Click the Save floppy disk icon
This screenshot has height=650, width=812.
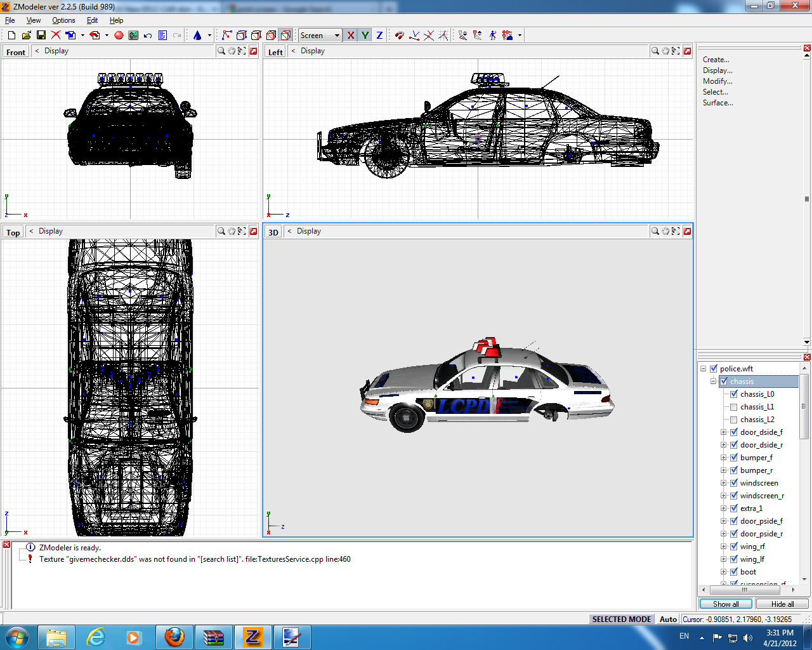(41, 36)
